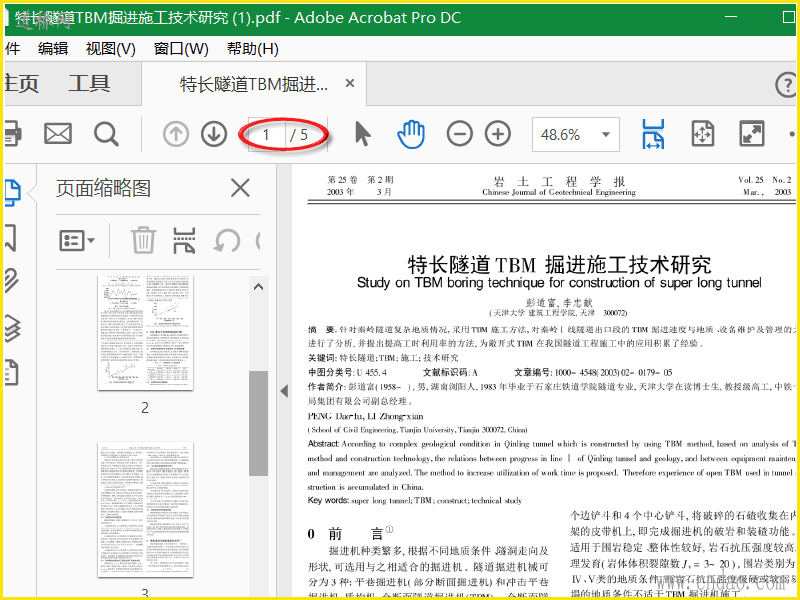Screen dimensions: 800x600
Task: Choose the selection arrow tool
Action: (362, 134)
